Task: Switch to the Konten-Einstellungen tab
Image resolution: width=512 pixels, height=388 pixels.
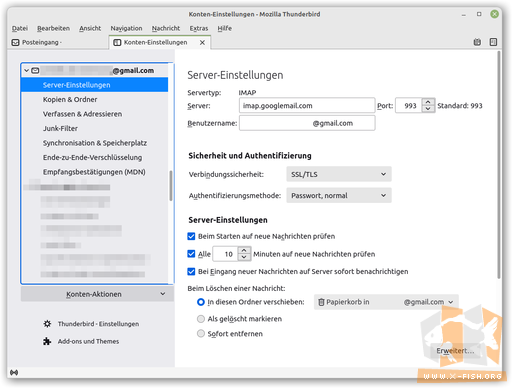Action: coord(160,42)
